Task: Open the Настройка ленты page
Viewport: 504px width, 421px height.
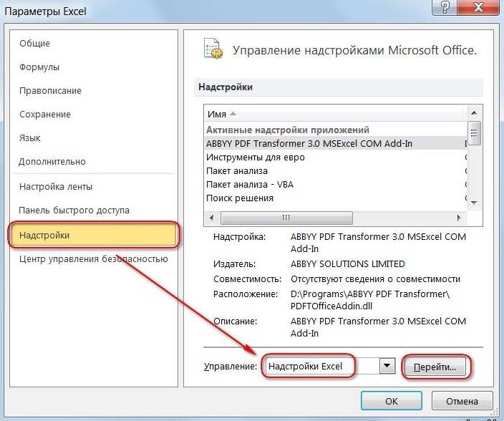Action: 55,186
